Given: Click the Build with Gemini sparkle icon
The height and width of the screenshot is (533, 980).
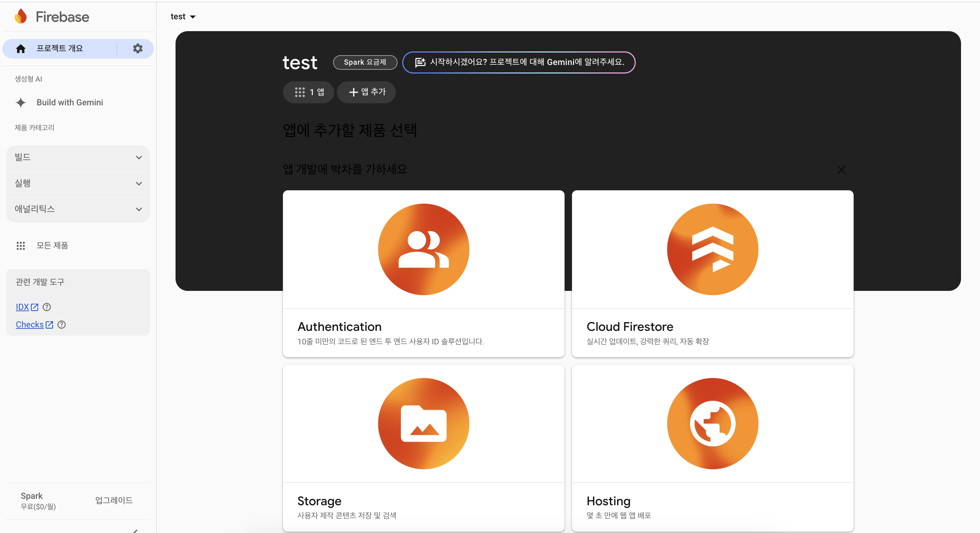Looking at the screenshot, I should click(x=21, y=102).
